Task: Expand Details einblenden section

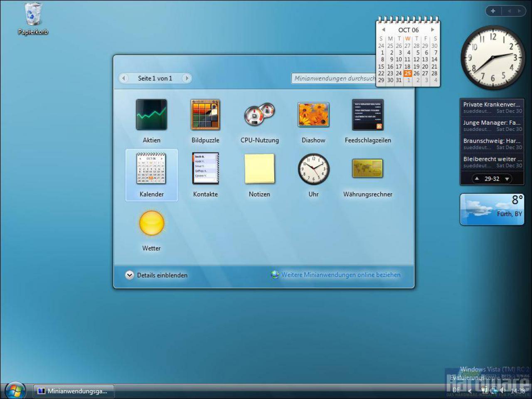Action: click(x=156, y=275)
